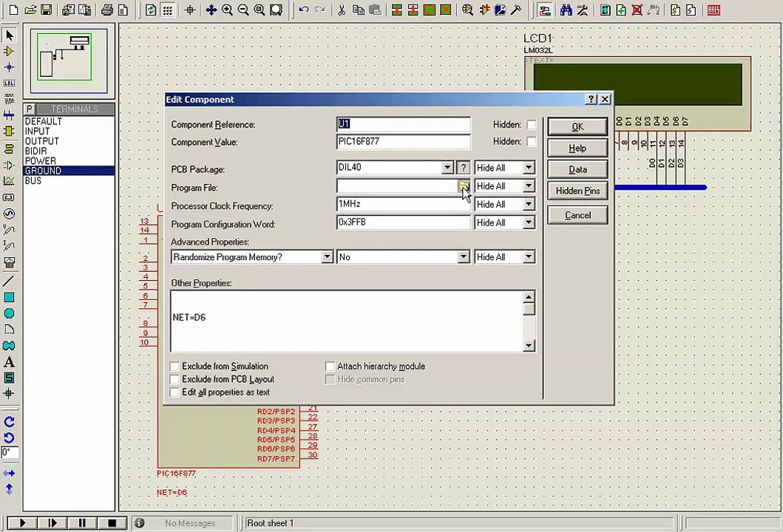Cancel the Edit Component dialog
This screenshot has height=532, width=783.
[x=577, y=215]
